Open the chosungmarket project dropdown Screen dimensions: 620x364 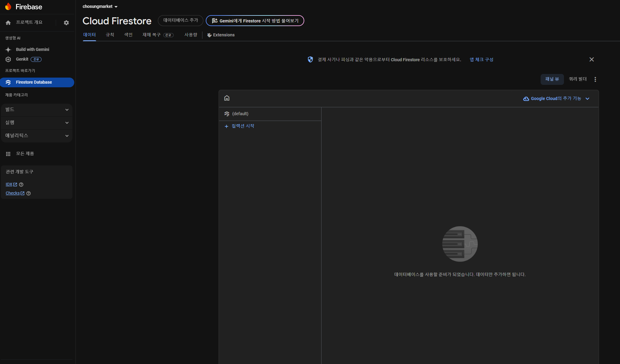[100, 6]
